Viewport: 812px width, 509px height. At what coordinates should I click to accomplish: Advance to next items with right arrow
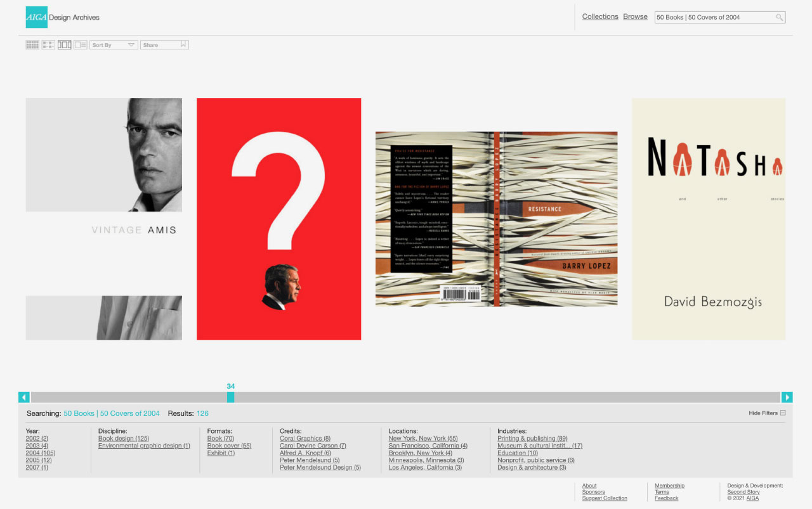tap(787, 397)
